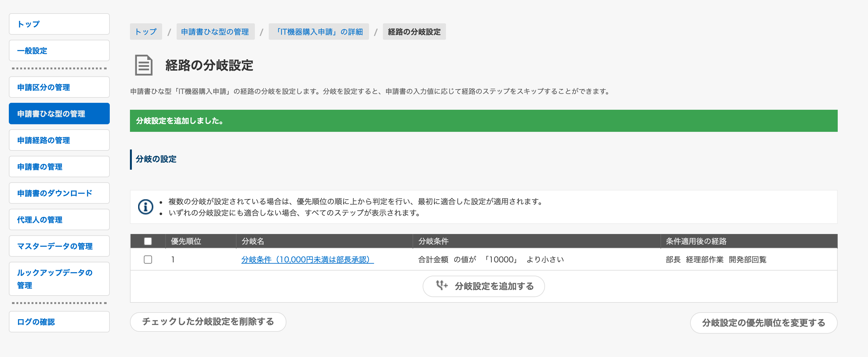The width and height of the screenshot is (868, 357).
Task: Open ログの確認 sidebar item
Action: pos(59,322)
